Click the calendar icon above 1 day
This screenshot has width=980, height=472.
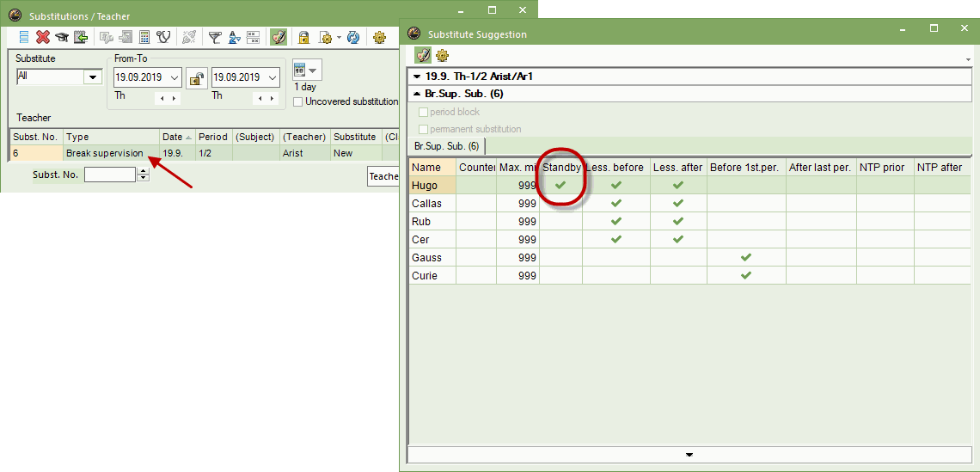[x=299, y=70]
